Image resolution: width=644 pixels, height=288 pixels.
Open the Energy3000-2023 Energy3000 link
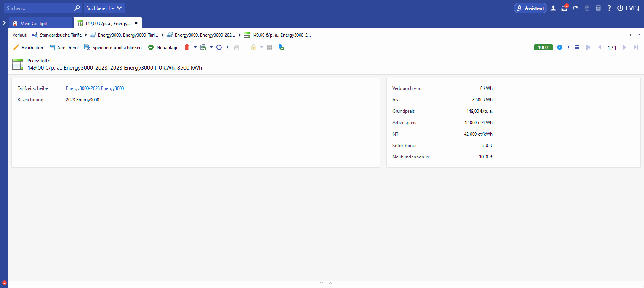(95, 88)
